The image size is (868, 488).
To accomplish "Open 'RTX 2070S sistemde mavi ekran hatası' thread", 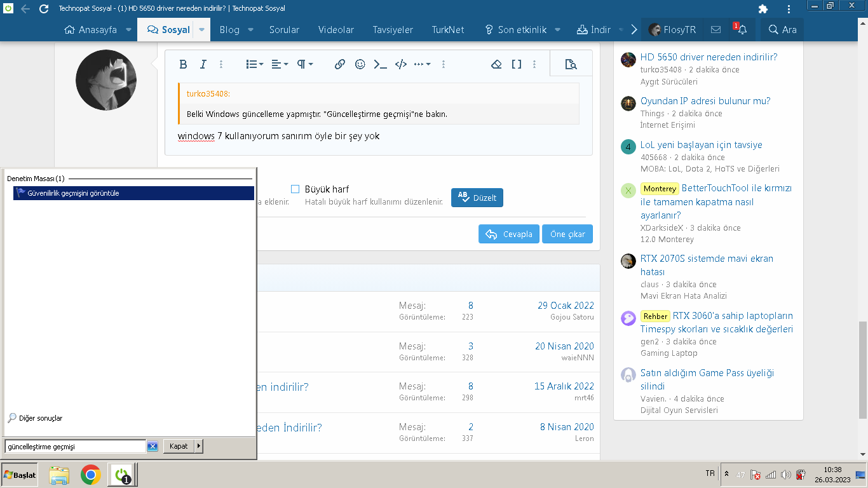I will (707, 265).
